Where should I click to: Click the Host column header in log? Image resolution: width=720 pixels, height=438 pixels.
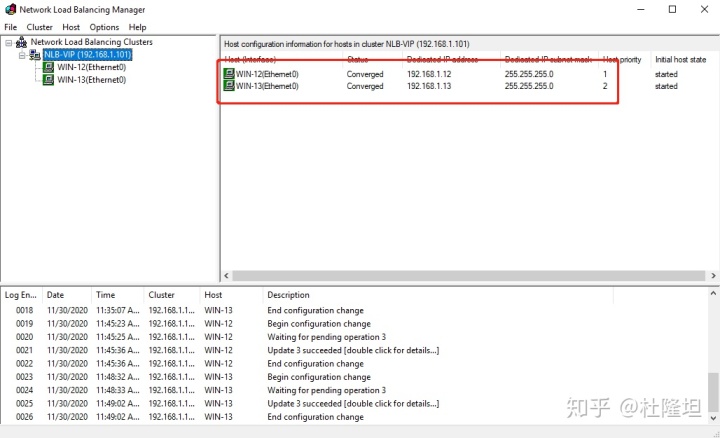pos(231,295)
